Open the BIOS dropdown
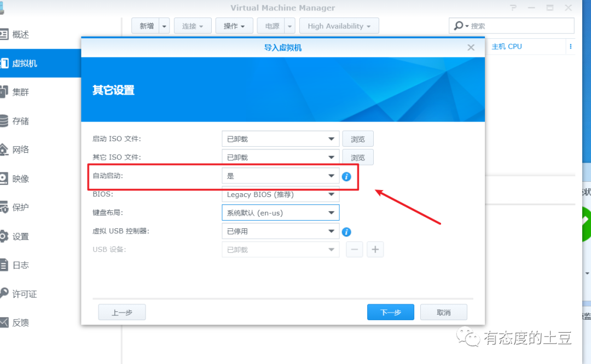The width and height of the screenshot is (591, 364). [280, 194]
